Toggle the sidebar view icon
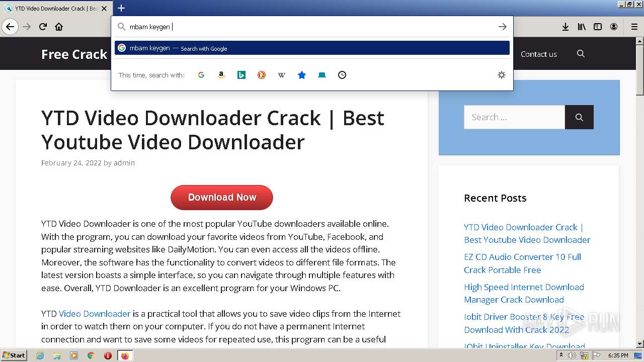Viewport: 644px width, 362px height. click(598, 27)
